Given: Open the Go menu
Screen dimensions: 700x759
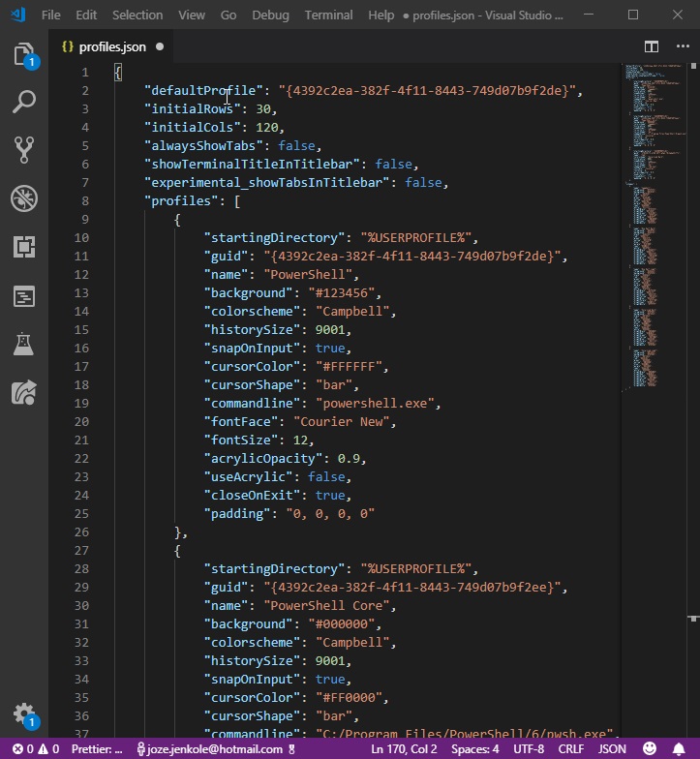Looking at the screenshot, I should tap(228, 15).
